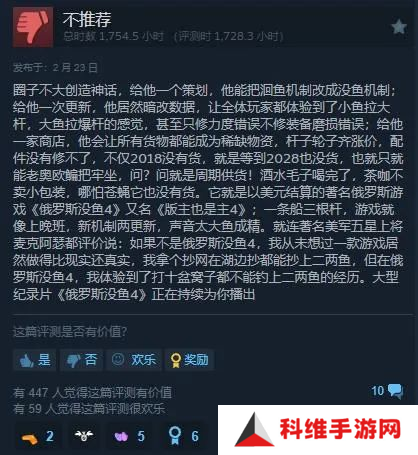418x455 pixels.
Task: Click the red and grey triangle watermark logo
Action: (254, 430)
